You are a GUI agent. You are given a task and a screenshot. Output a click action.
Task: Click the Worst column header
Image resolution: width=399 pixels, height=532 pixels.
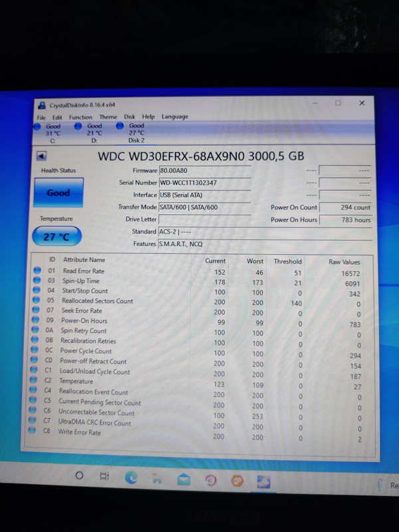point(255,261)
